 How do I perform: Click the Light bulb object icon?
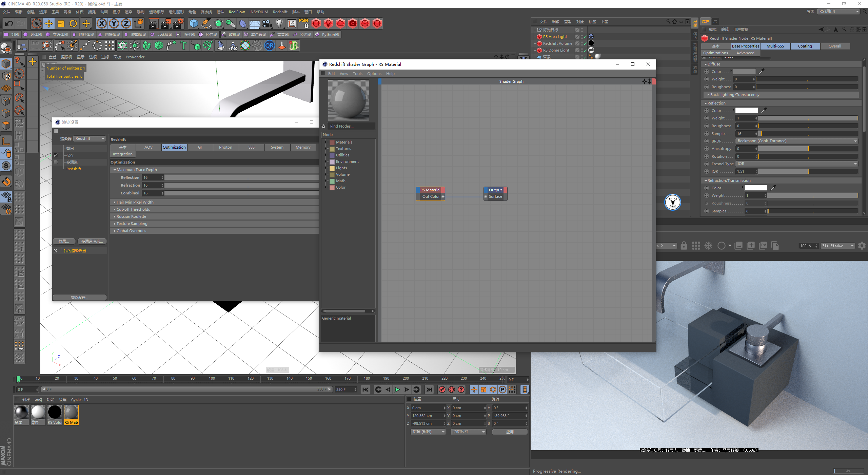pyautogui.click(x=279, y=23)
